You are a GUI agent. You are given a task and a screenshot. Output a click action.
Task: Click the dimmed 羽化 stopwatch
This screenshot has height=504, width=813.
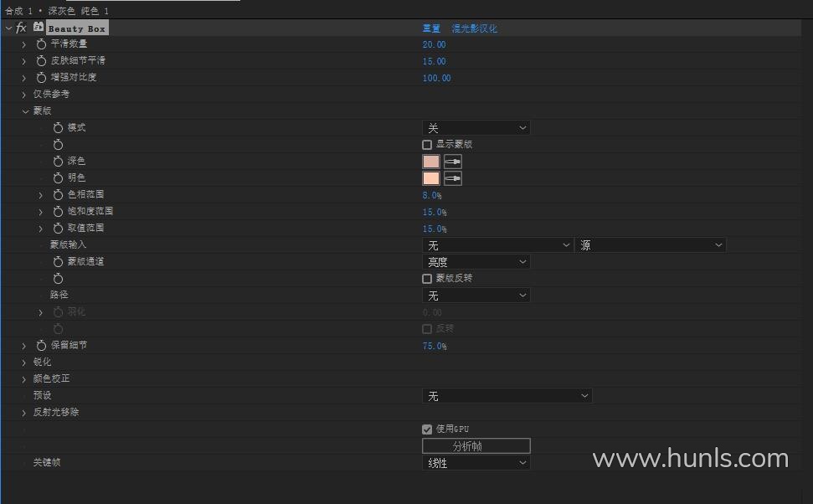58,312
